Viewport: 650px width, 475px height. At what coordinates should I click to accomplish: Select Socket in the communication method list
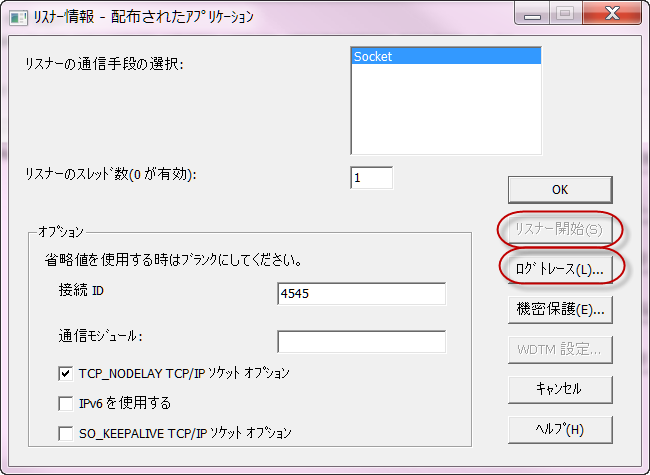point(446,56)
